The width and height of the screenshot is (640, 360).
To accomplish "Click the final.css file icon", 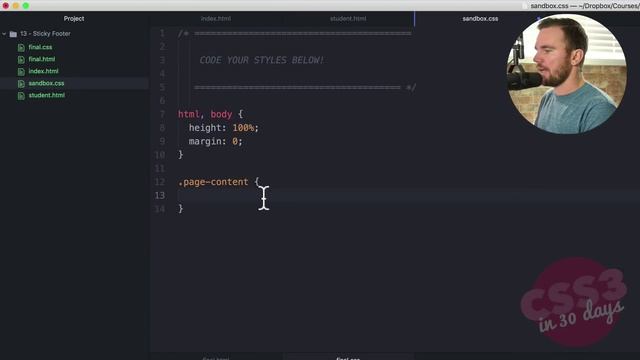I will tap(21, 47).
